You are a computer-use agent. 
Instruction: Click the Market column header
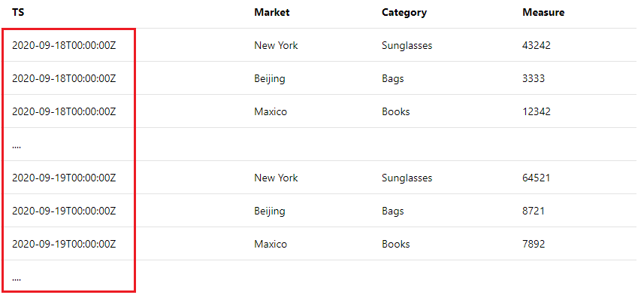tap(272, 12)
